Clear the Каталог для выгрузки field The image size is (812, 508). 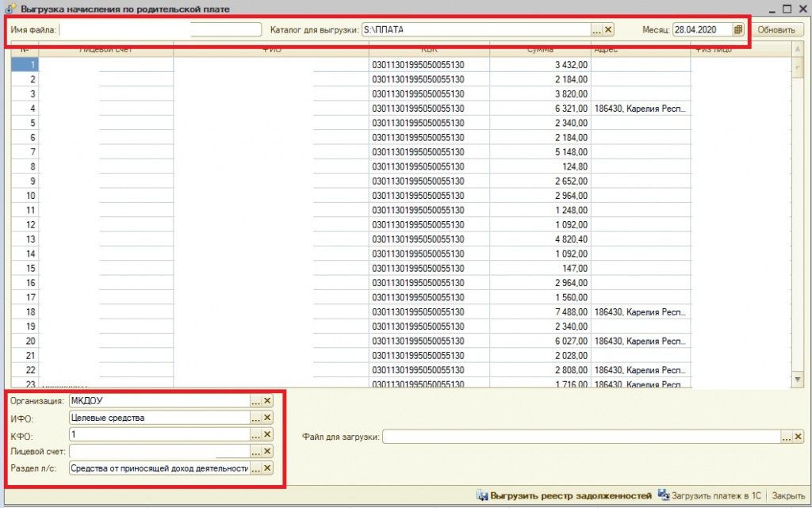click(608, 29)
